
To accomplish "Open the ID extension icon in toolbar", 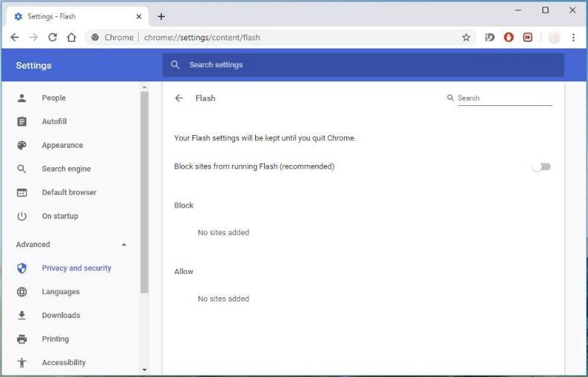I will (490, 37).
